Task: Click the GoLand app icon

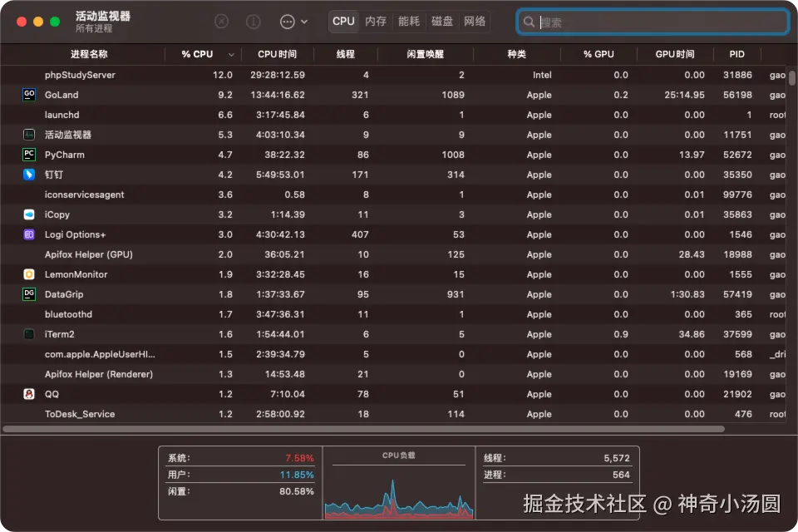Action: (x=29, y=95)
